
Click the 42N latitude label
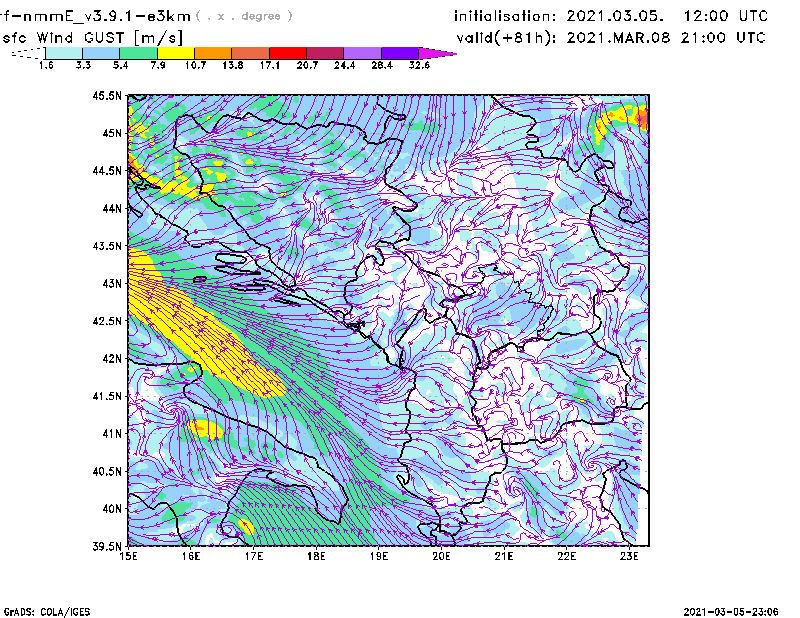[112, 358]
